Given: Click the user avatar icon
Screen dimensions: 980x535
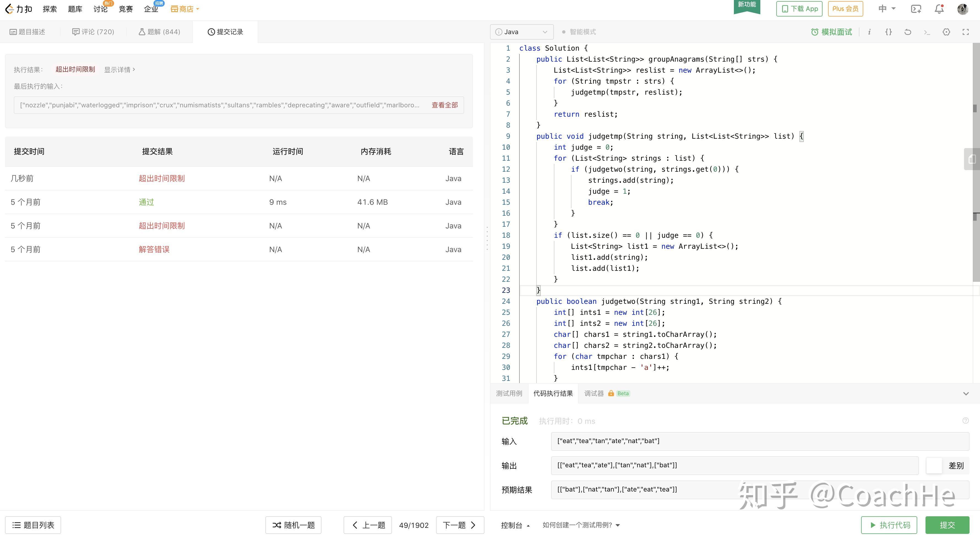Looking at the screenshot, I should [962, 9].
